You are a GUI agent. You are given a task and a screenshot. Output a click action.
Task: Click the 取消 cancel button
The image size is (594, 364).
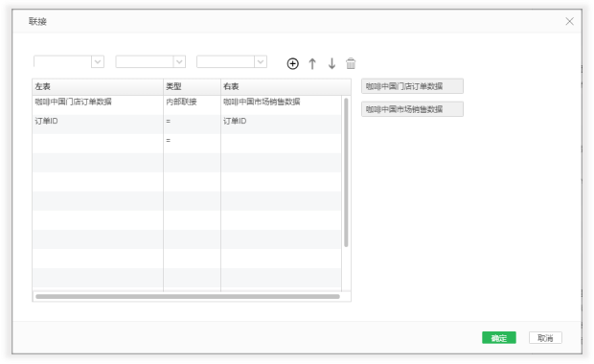(x=545, y=337)
